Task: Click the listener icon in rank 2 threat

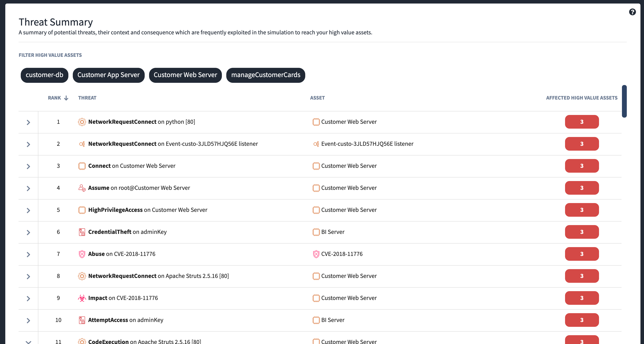Action: 82,144
